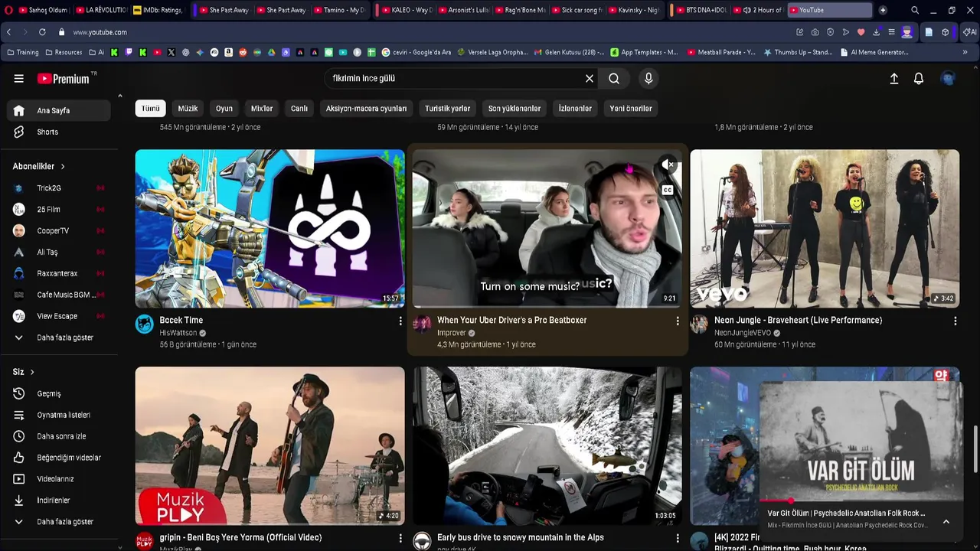Reload the page with the refresh button

click(x=42, y=32)
